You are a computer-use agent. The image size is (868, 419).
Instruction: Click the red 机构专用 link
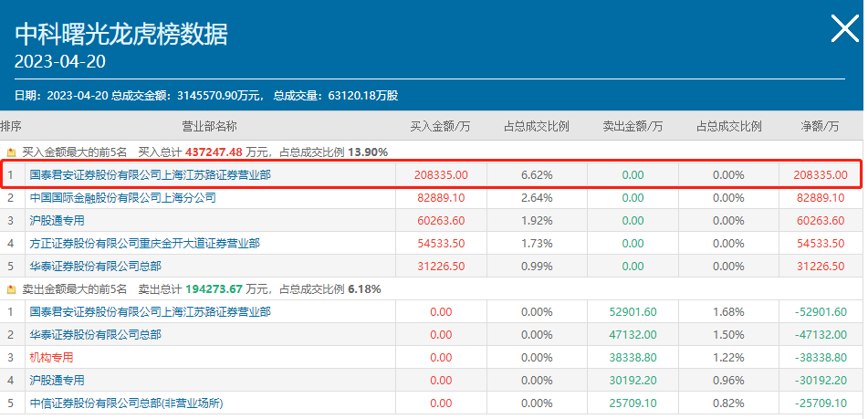pos(51,358)
